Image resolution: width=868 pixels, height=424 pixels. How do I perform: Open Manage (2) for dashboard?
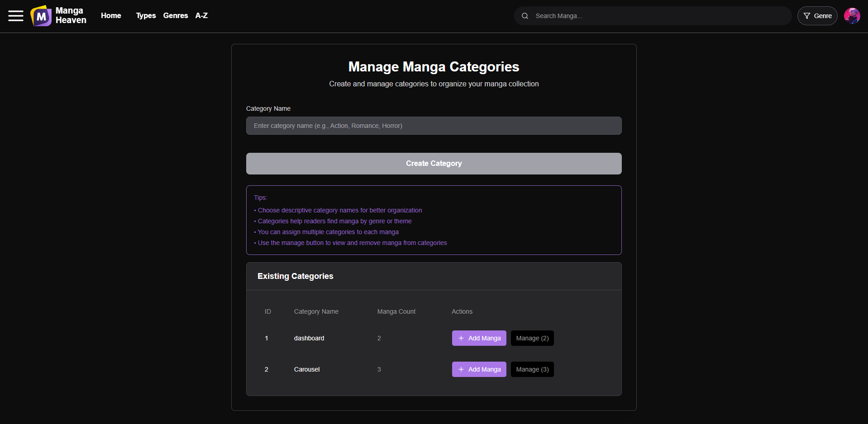tap(532, 338)
